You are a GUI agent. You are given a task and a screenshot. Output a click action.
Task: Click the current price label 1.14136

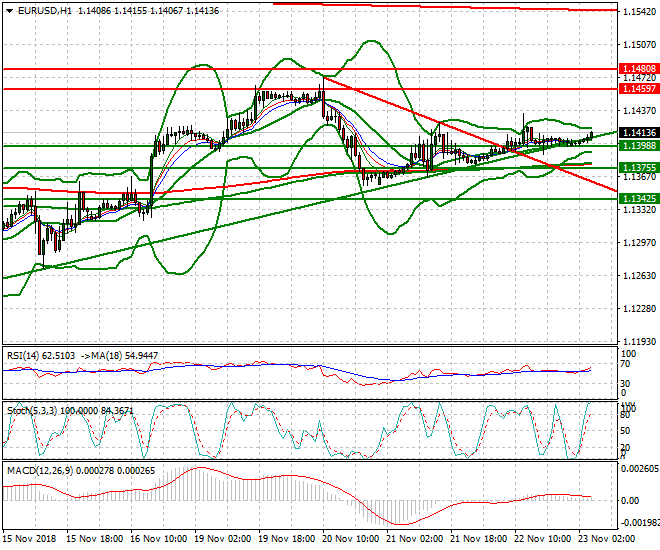pos(639,133)
